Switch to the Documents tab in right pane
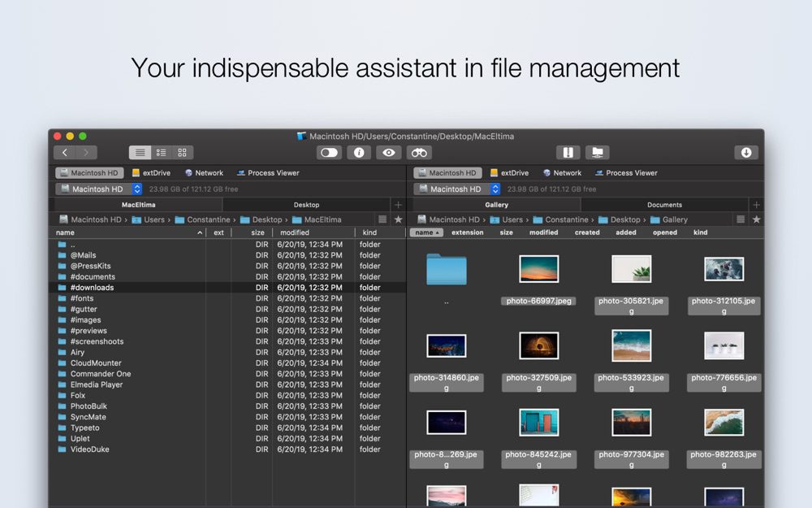812x508 pixels. [664, 205]
